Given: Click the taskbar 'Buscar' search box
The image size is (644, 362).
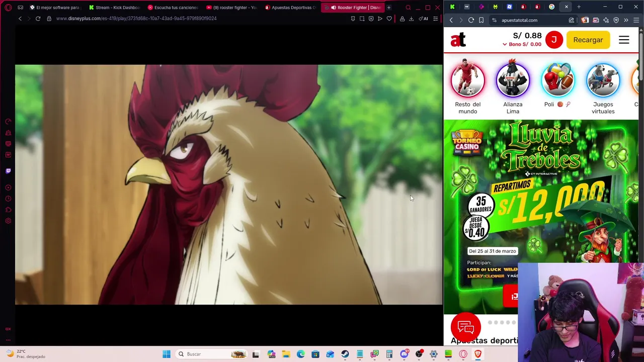Looking at the screenshot, I should 211,354.
